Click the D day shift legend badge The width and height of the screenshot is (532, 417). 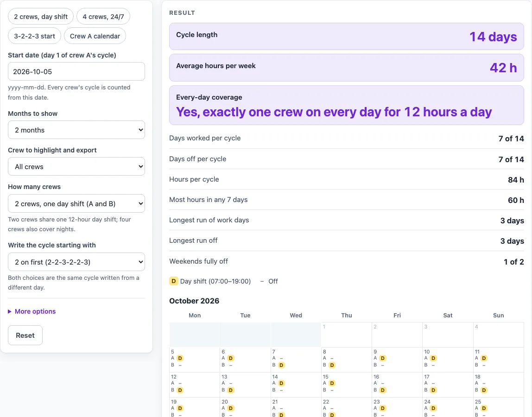(x=173, y=281)
